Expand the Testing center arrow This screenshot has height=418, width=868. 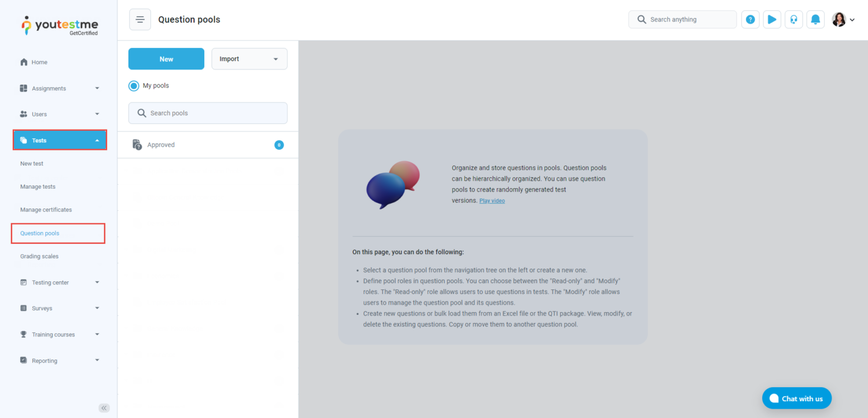coord(97,283)
